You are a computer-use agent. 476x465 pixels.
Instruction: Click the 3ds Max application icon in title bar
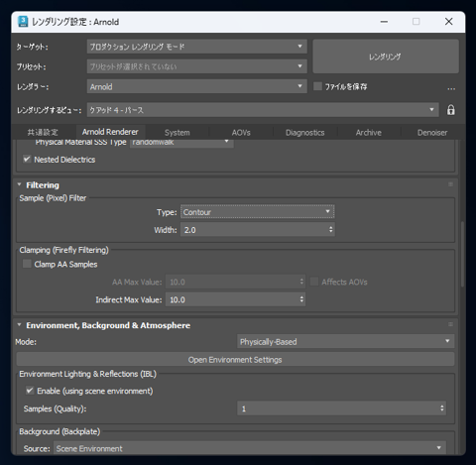point(23,22)
